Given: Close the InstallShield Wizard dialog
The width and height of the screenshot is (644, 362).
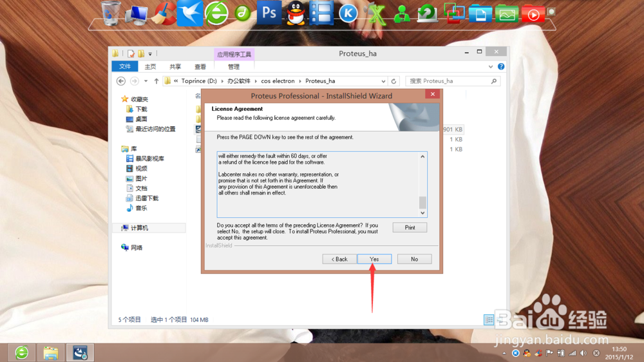Looking at the screenshot, I should [x=433, y=94].
